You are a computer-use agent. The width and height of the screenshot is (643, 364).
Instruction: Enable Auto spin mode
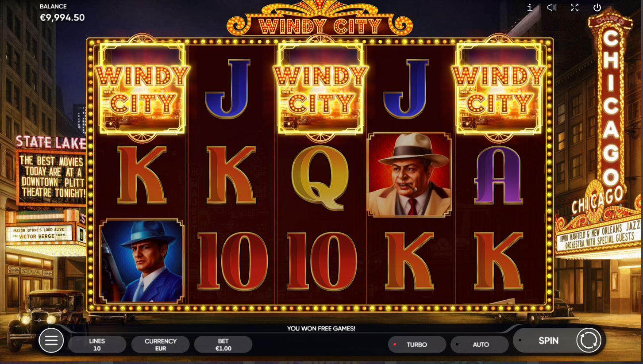(x=480, y=345)
